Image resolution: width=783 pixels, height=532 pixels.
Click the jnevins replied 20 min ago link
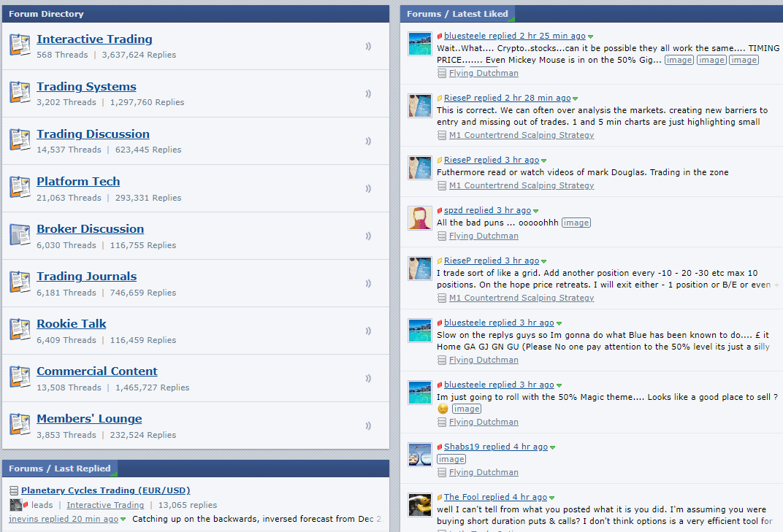58,518
